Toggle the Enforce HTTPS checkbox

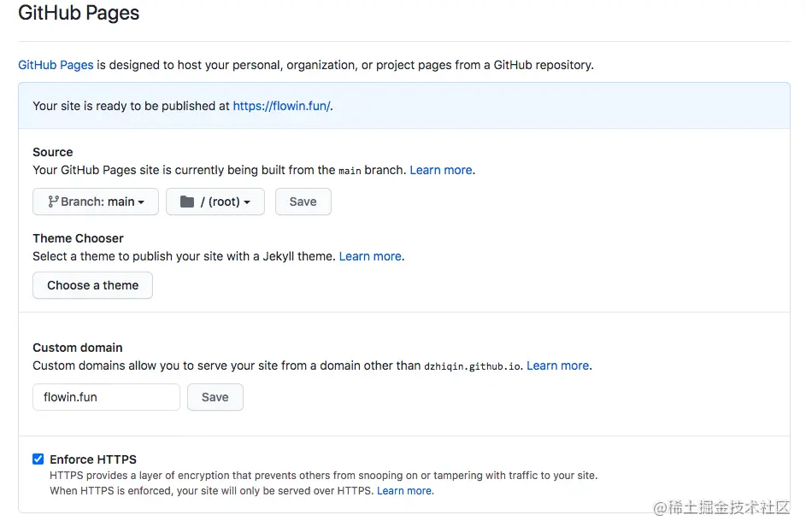coord(38,459)
